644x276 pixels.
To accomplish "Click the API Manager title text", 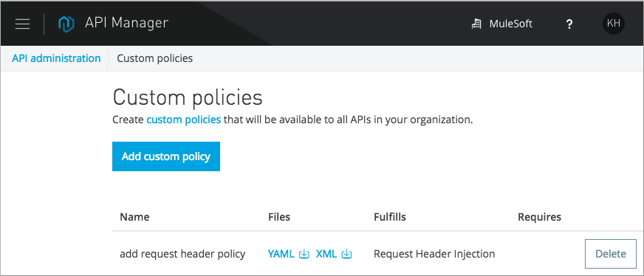I will tap(126, 23).
